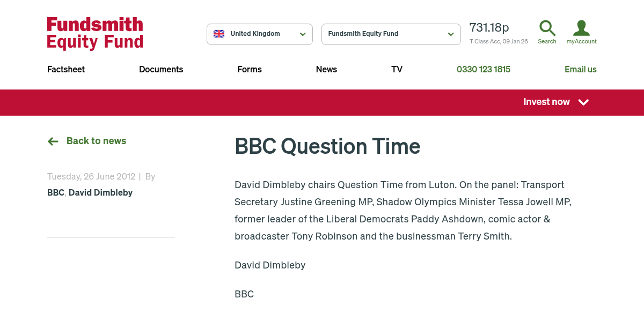This screenshot has height=336, width=644.
Task: Navigate to the Factsheet page
Action: (65, 69)
